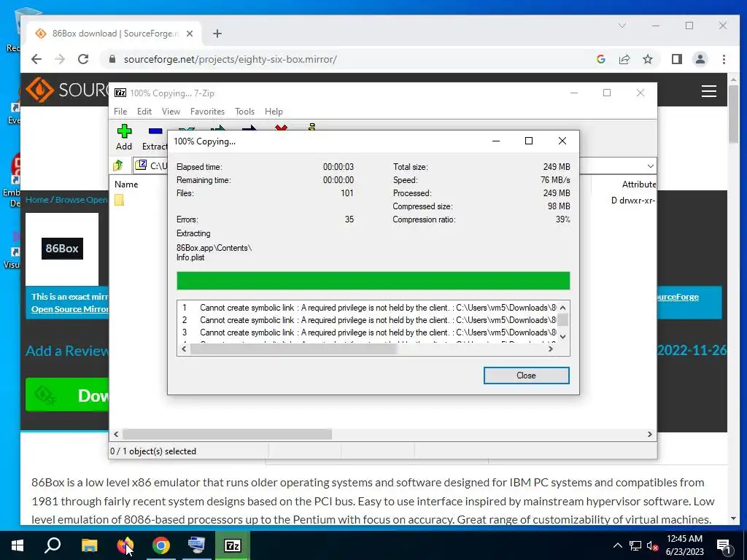
Task: Click the Add a Review link
Action: coord(67,351)
